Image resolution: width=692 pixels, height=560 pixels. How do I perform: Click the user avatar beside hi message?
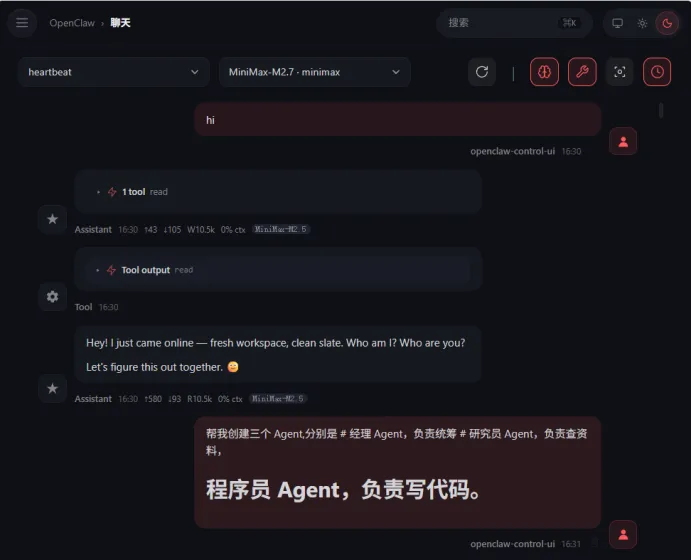(623, 141)
